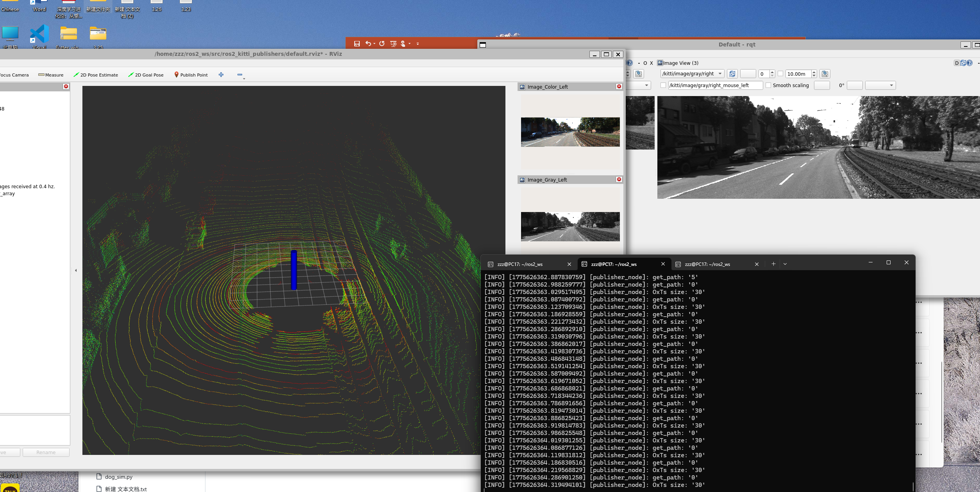980x492 pixels.
Task: Click the Visual Studio Code desktop icon
Action: click(x=39, y=37)
